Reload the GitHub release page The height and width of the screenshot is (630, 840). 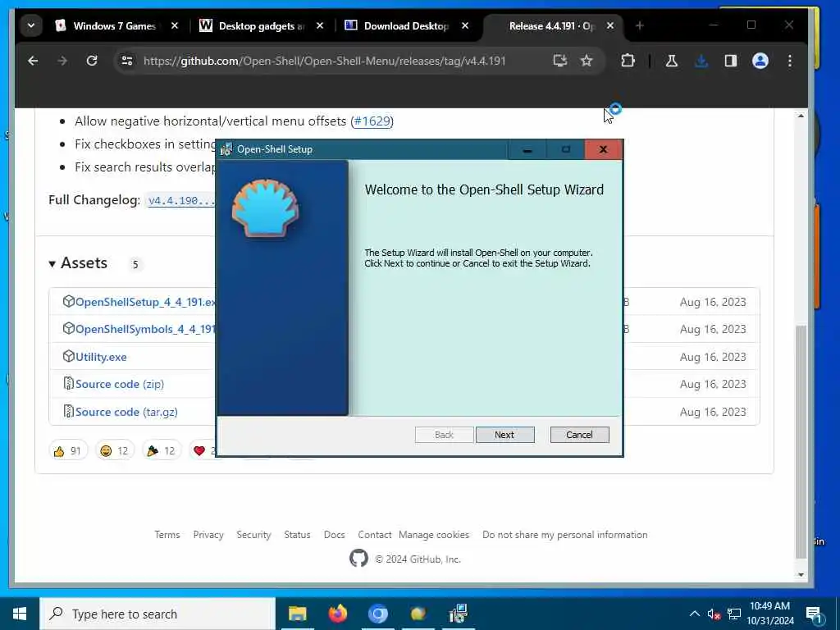click(x=92, y=61)
